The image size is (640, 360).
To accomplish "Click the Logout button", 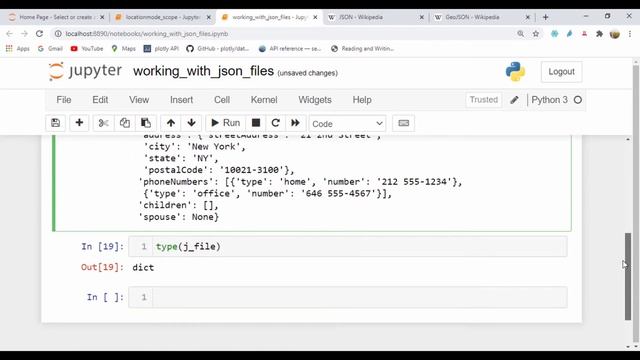I will (561, 72).
